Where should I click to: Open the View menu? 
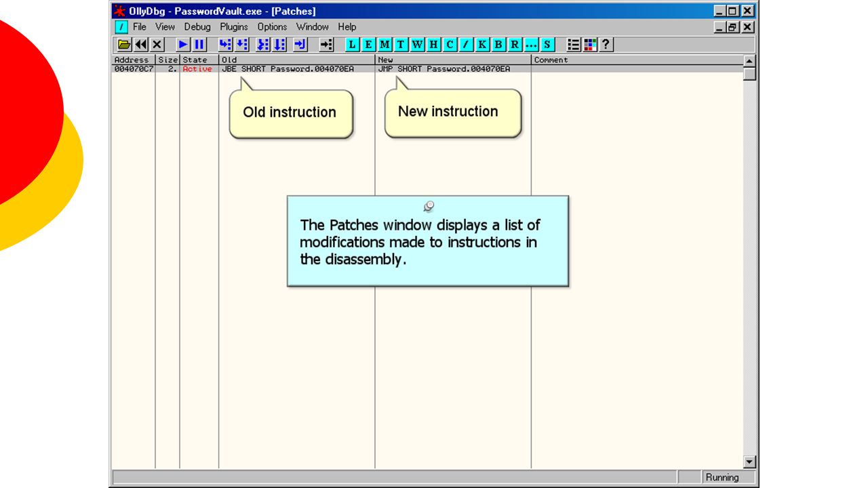pyautogui.click(x=165, y=27)
